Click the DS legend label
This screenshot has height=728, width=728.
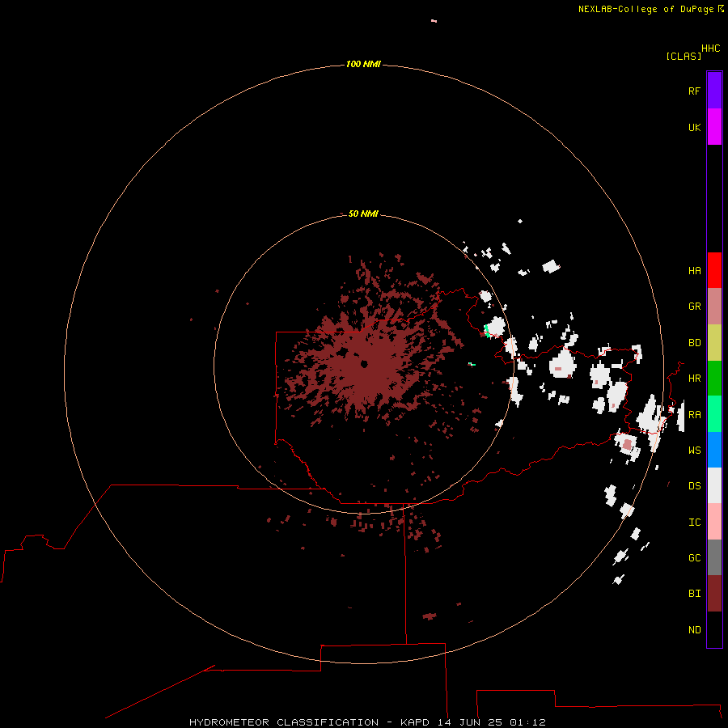point(694,486)
